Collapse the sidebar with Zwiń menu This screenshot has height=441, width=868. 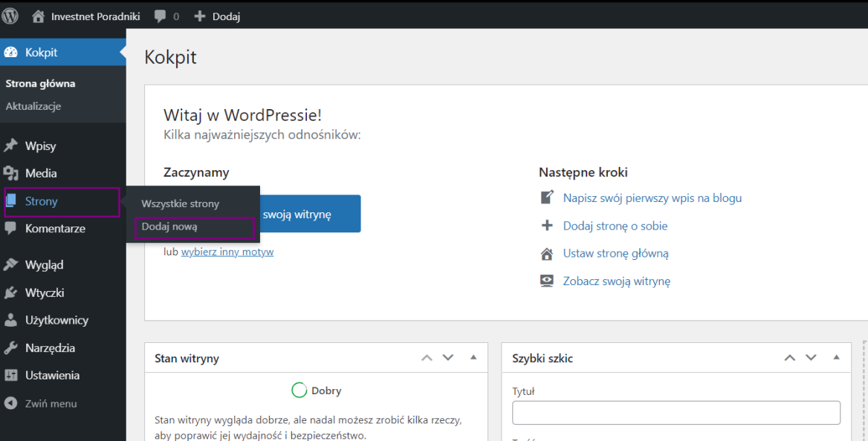(41, 404)
